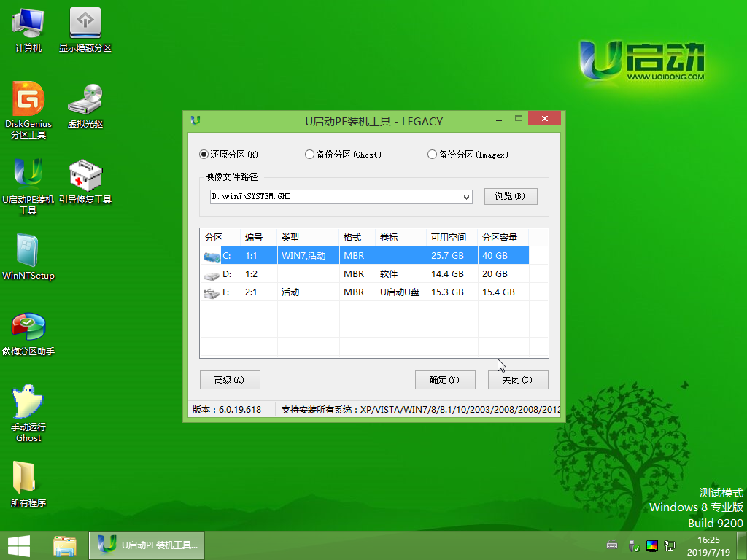
Task: Click the 版本：6.0.19.618 status bar text
Action: 227,410
